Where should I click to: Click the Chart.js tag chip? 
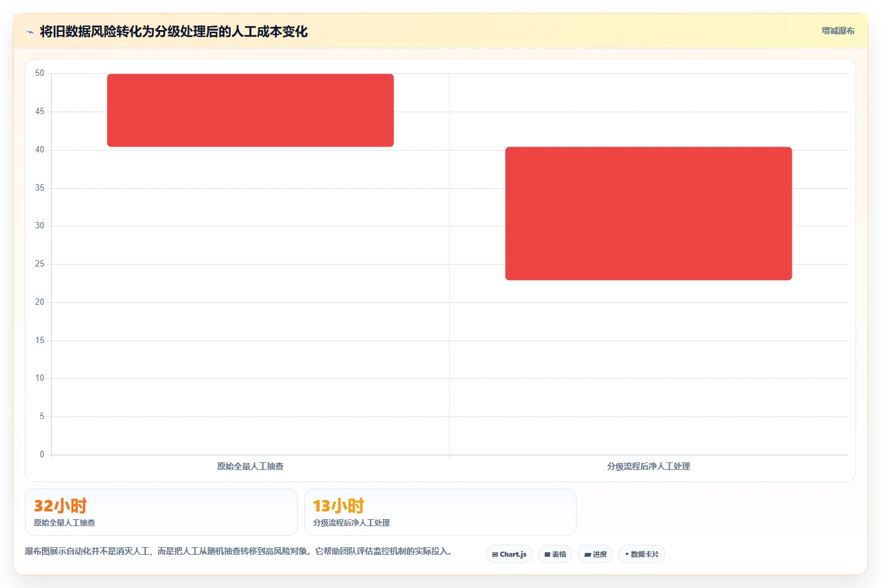point(509,554)
